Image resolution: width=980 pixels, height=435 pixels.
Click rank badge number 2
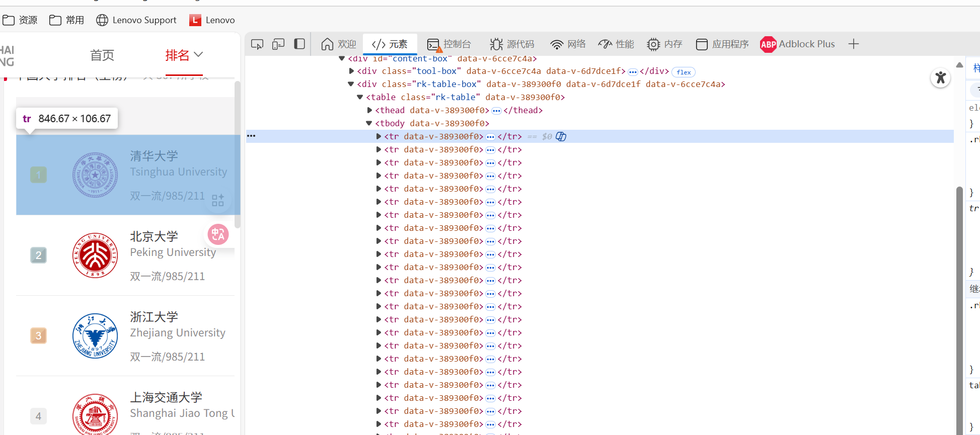(39, 255)
